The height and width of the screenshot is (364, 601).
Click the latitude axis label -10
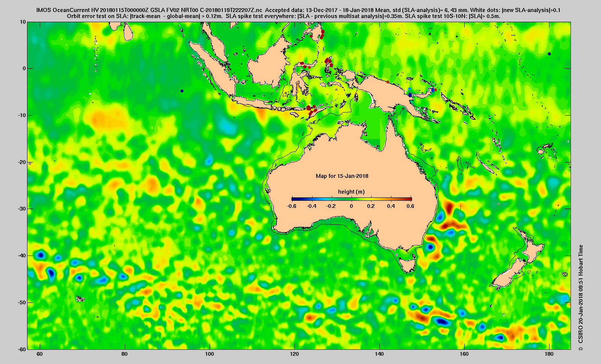tap(22, 115)
